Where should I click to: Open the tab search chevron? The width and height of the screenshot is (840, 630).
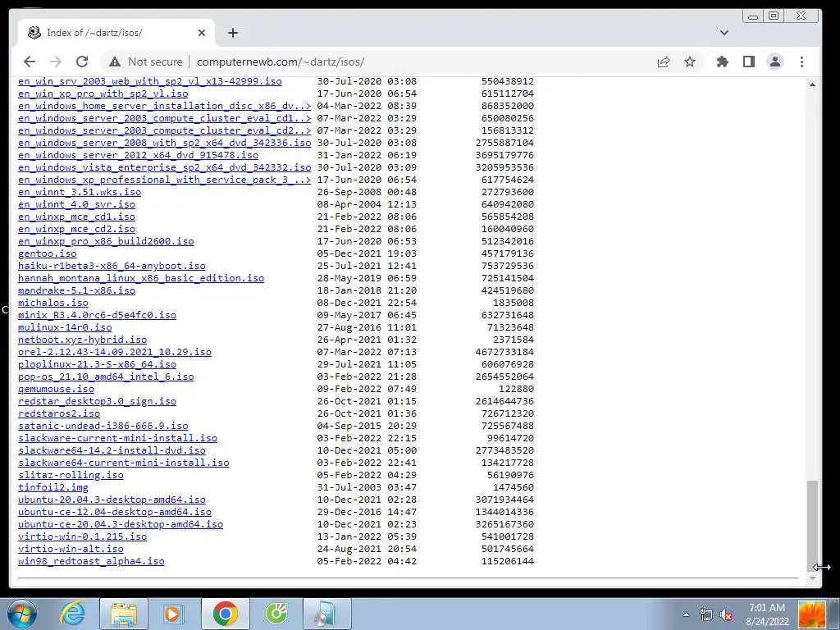point(724,33)
